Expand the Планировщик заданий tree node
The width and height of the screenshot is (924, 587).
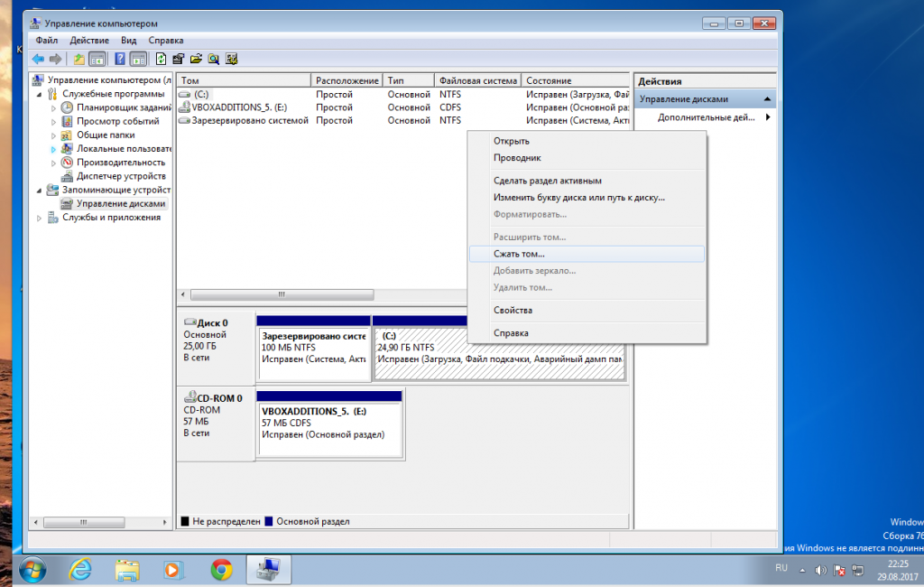pyautogui.click(x=53, y=107)
